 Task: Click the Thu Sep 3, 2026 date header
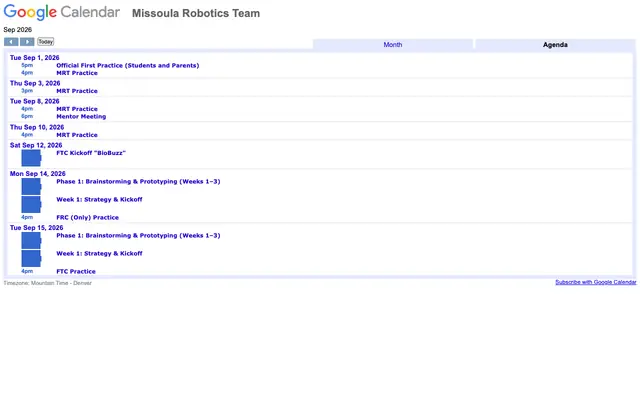pyautogui.click(x=35, y=83)
